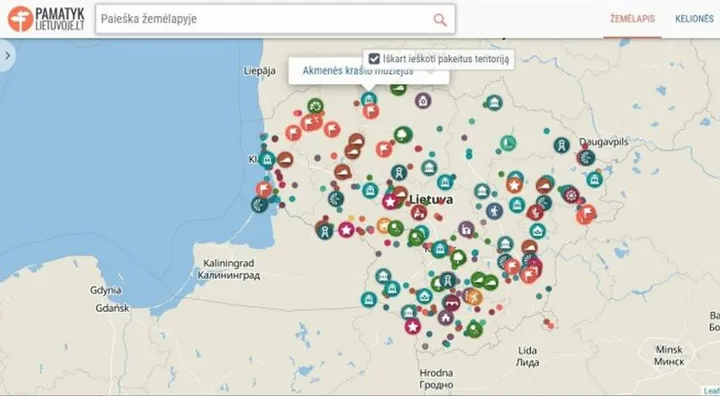
Task: Click the Daugavpils city label
Action: coord(604,141)
